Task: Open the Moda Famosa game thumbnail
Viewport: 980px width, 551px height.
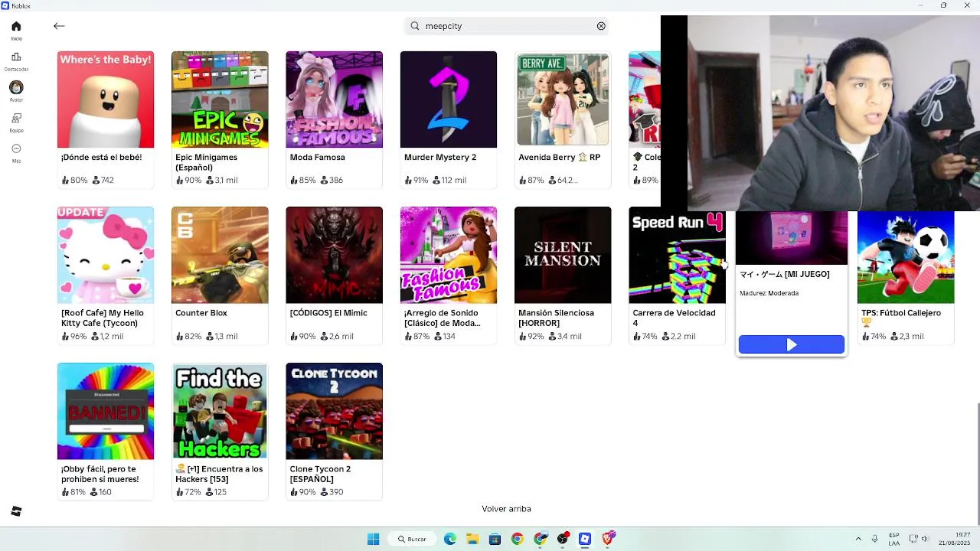Action: coord(334,99)
